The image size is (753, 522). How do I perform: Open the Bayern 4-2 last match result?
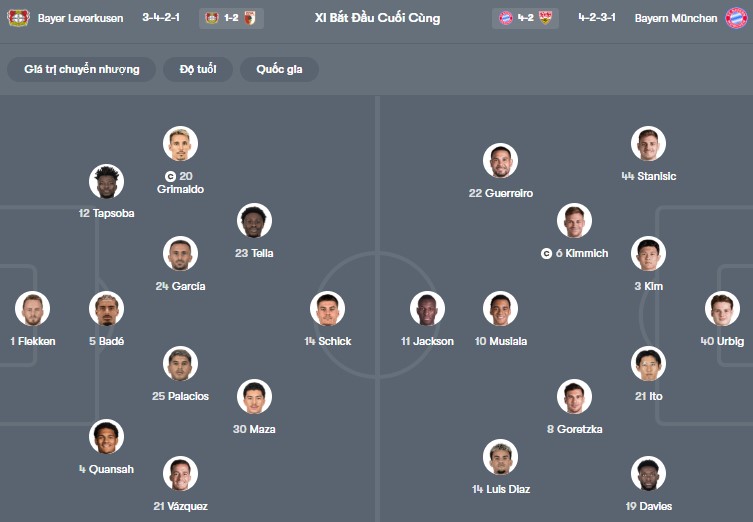tap(525, 18)
